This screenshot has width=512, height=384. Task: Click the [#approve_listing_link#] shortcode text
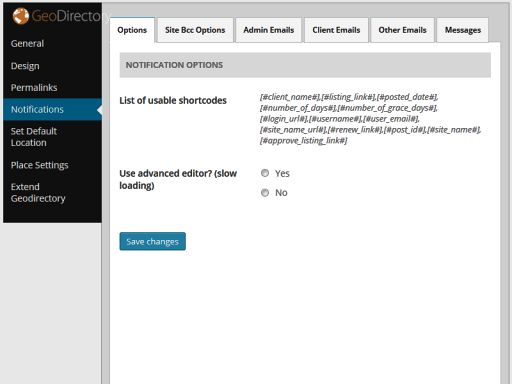coord(304,141)
